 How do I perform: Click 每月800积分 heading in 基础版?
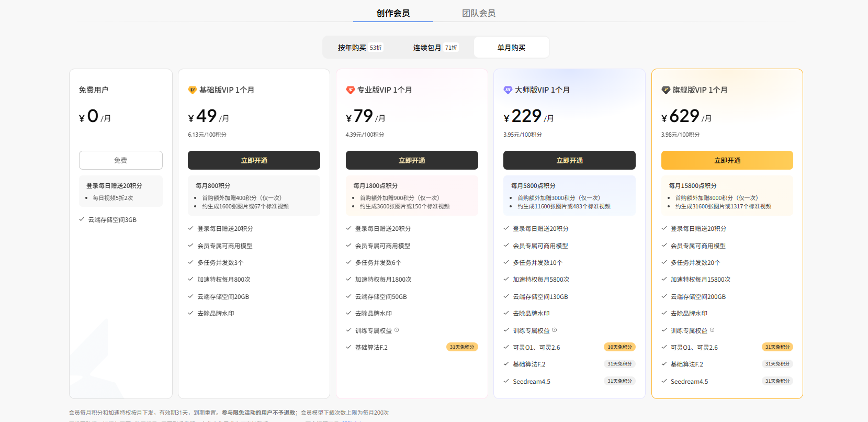(213, 186)
